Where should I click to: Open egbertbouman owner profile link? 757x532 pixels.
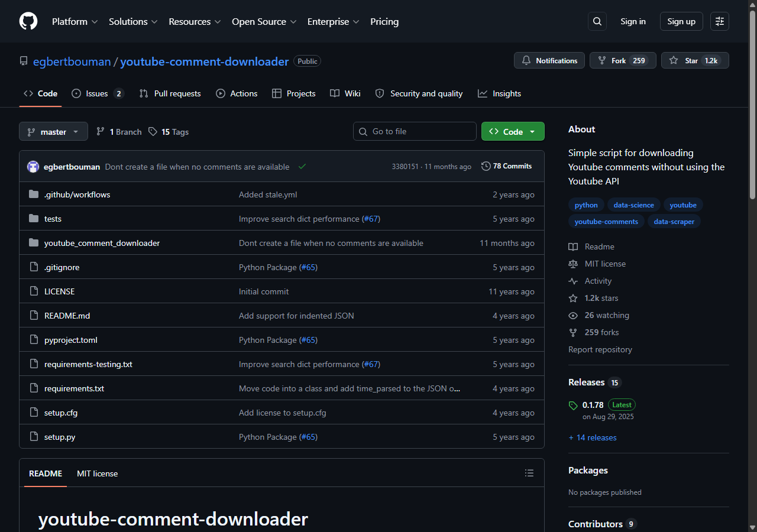point(72,61)
